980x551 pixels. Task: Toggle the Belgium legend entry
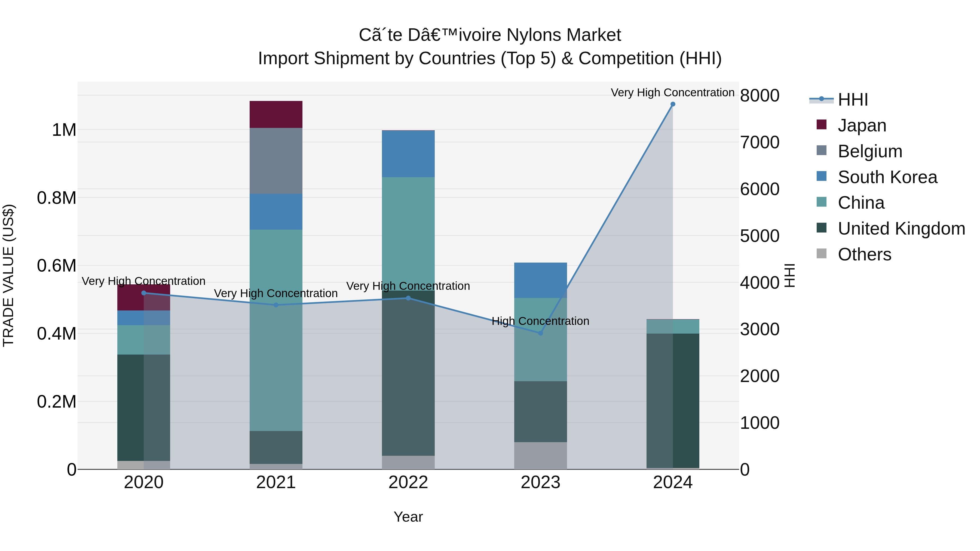pyautogui.click(x=859, y=151)
